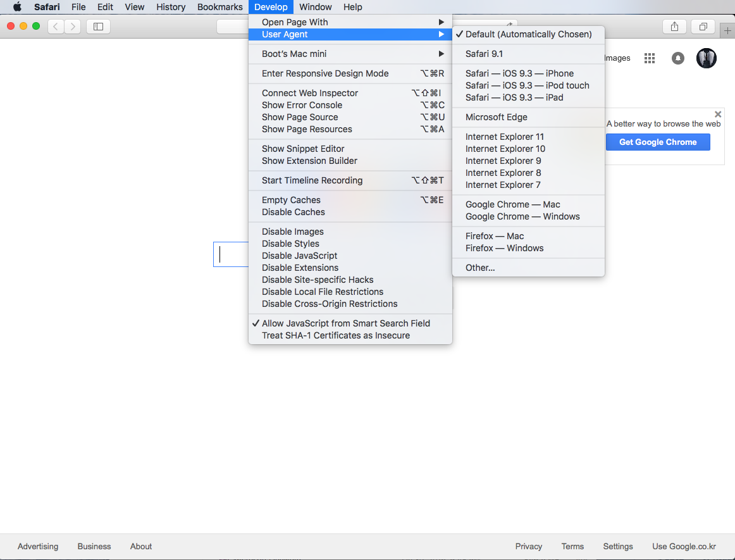
Task: Toggle Treat SHA-1 Certificates as Insecure
Action: [x=350, y=335]
